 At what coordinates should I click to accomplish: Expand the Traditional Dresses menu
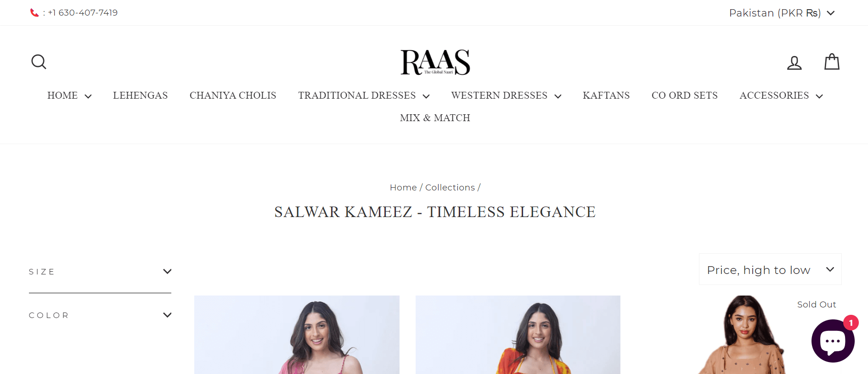(x=364, y=95)
